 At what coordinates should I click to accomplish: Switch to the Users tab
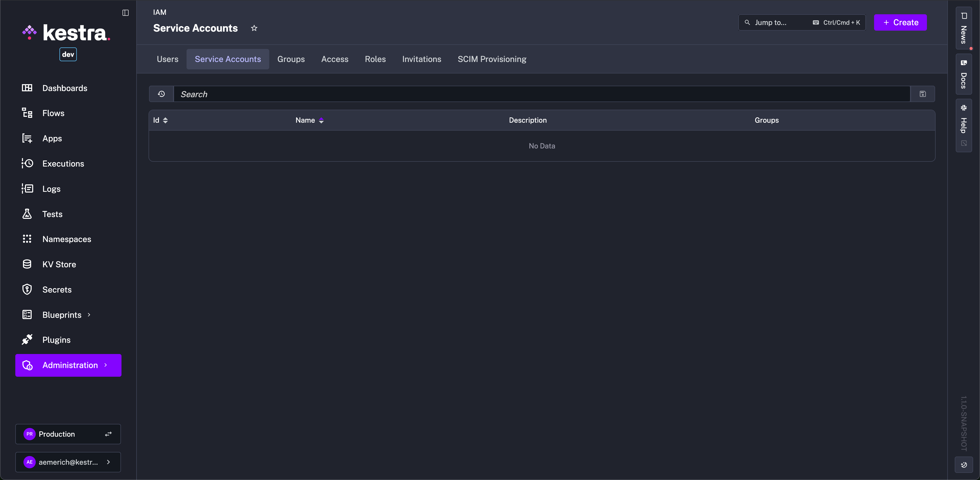pos(167,59)
